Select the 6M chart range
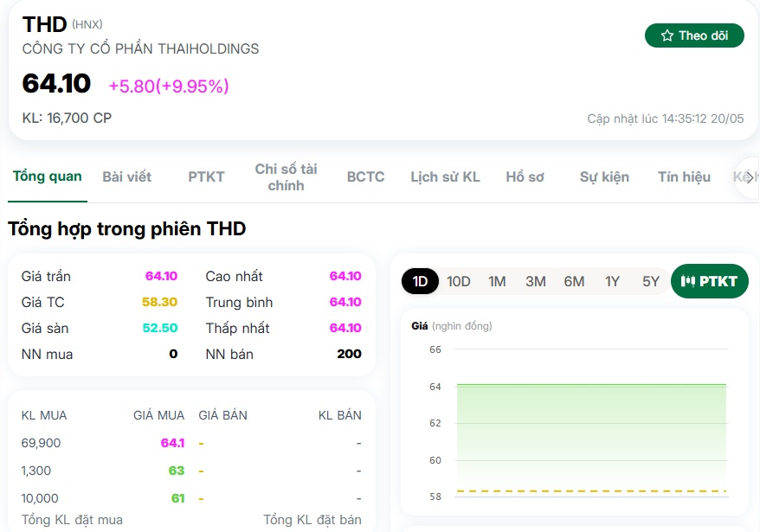 coord(574,281)
